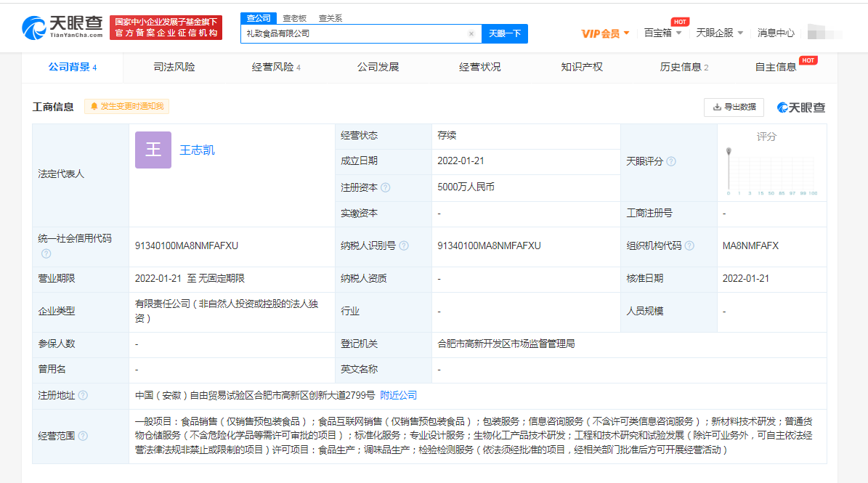Click the help icon next to 纳税人识别号
This screenshot has width=868, height=483.
(x=404, y=246)
